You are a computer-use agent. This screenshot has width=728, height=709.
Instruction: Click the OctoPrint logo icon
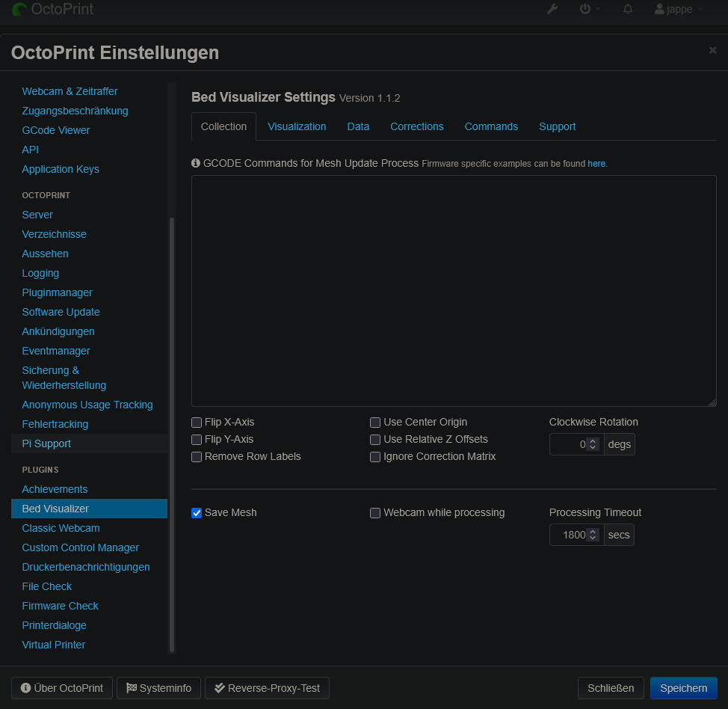tap(19, 10)
